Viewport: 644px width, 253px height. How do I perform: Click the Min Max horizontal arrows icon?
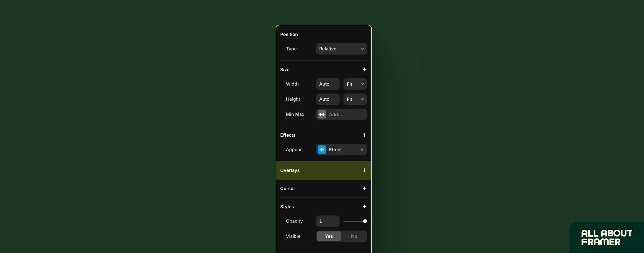[x=322, y=114]
